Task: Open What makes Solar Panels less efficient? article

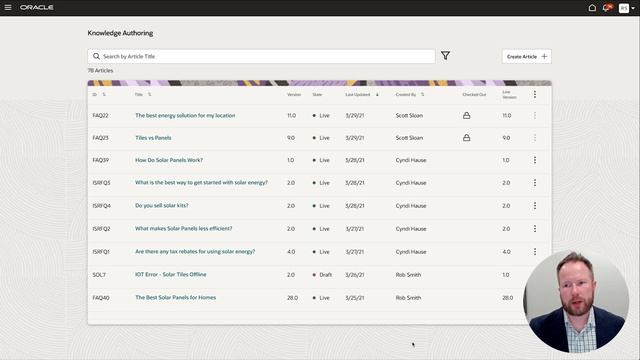Action: (183, 229)
